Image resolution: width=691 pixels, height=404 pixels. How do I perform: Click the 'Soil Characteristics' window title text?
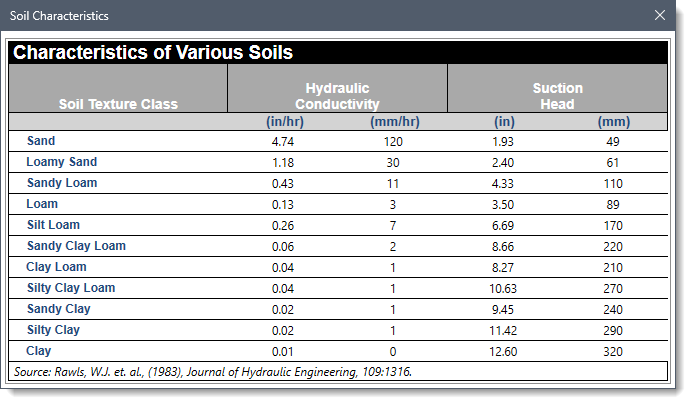coord(59,16)
